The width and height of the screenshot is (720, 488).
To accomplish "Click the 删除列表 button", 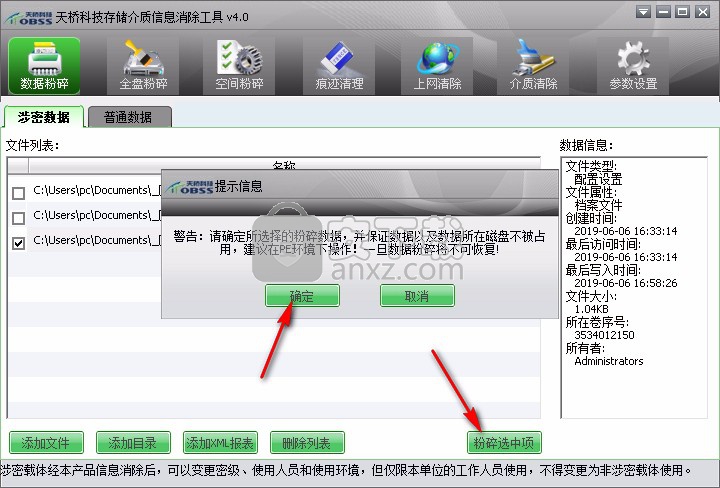I will click(x=307, y=443).
